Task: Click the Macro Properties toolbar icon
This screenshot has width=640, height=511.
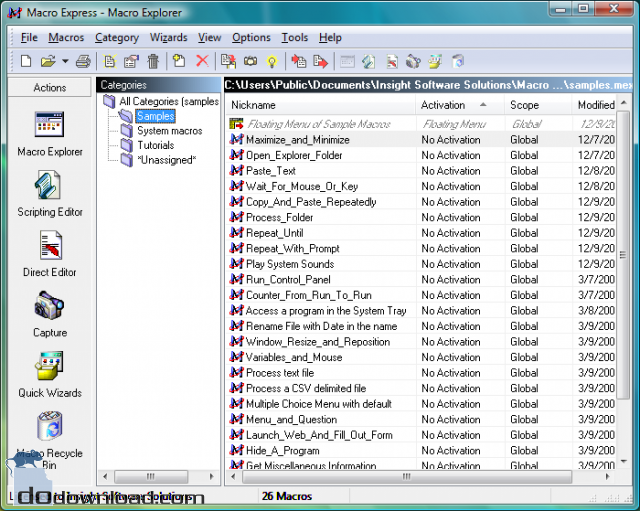Action: (131, 61)
